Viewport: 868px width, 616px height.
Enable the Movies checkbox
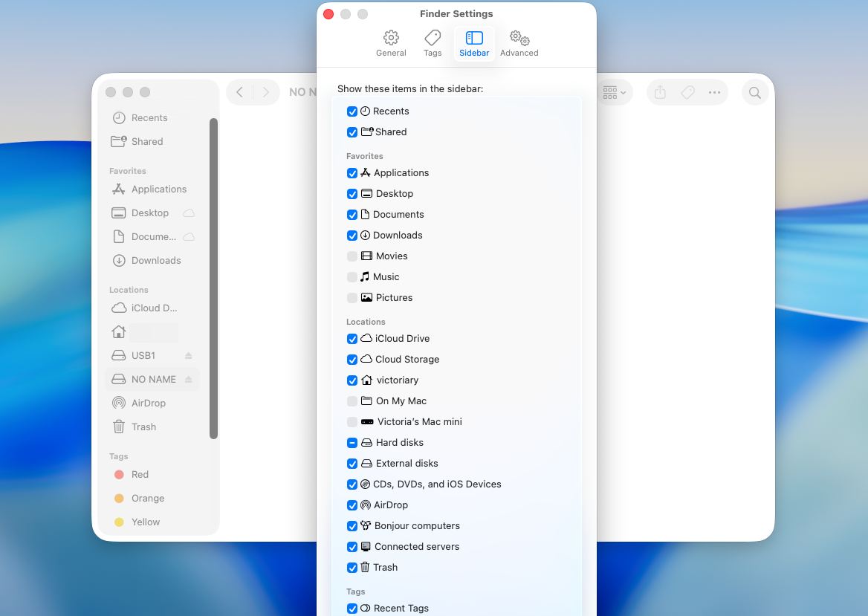tap(352, 256)
